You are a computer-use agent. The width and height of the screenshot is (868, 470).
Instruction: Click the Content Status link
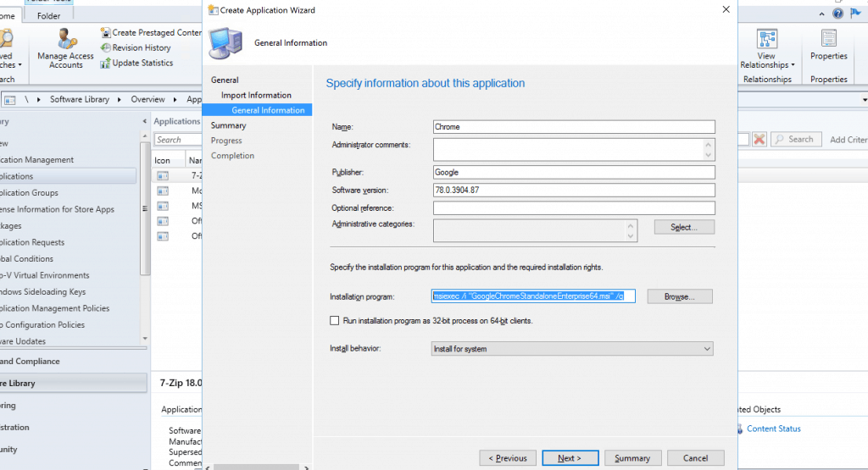[x=773, y=429]
